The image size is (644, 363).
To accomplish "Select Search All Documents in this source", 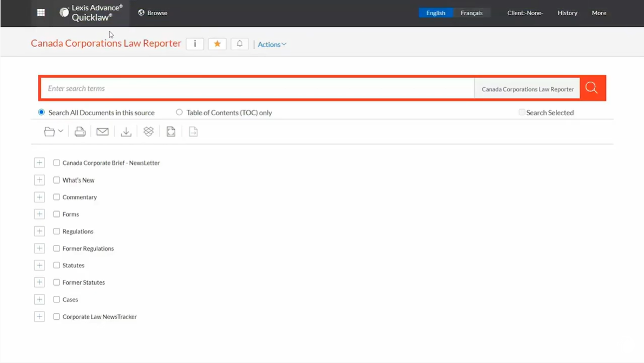I will [x=42, y=112].
